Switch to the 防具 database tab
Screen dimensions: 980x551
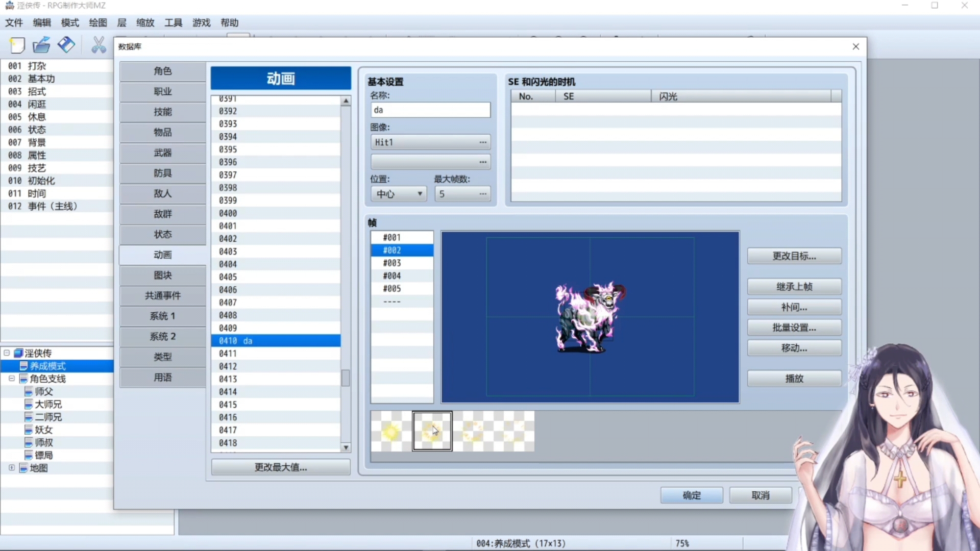[163, 173]
